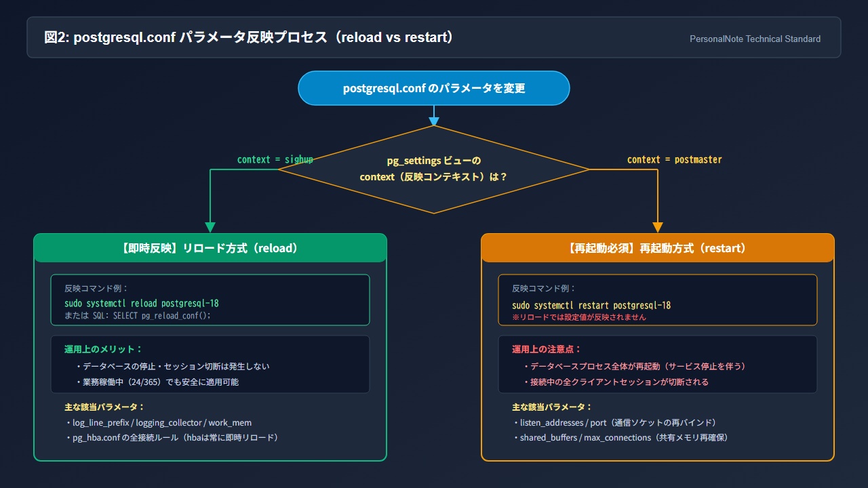The width and height of the screenshot is (868, 488).
Task: Click the bullet 業務稼働中（24/365）でも安全に適用可能
Action: [157, 382]
